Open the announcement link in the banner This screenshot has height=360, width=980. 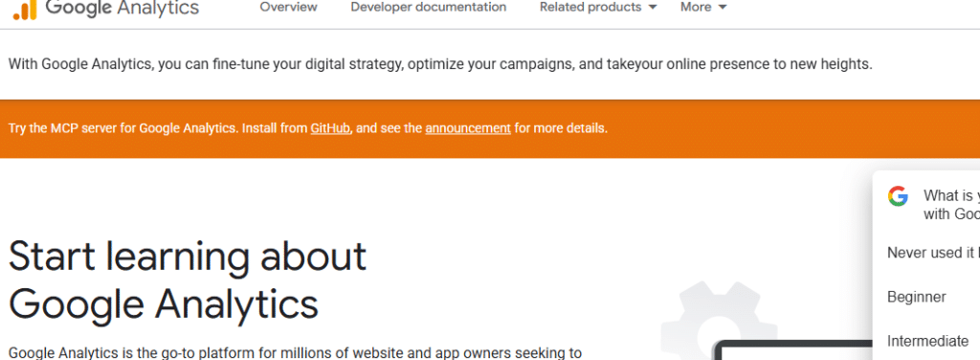tap(468, 128)
